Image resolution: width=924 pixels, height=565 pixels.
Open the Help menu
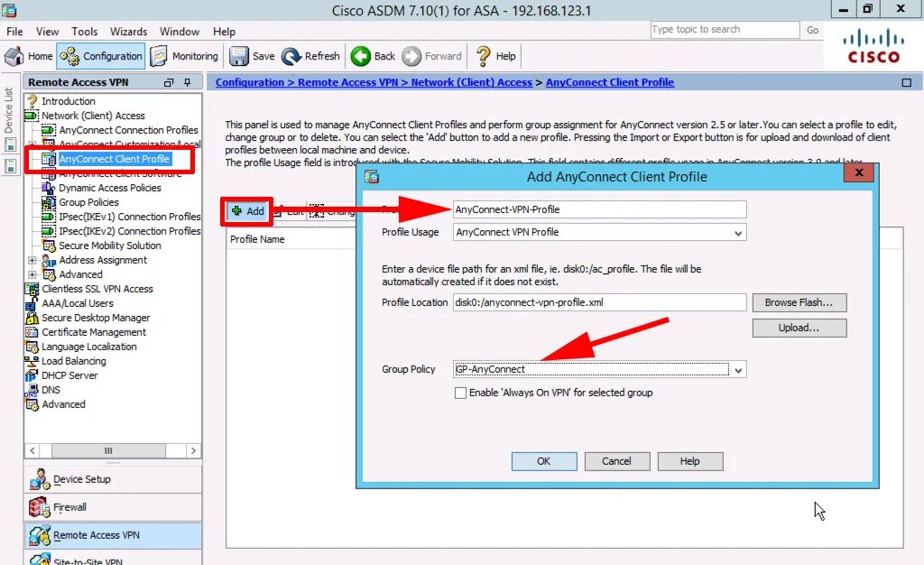pyautogui.click(x=224, y=32)
